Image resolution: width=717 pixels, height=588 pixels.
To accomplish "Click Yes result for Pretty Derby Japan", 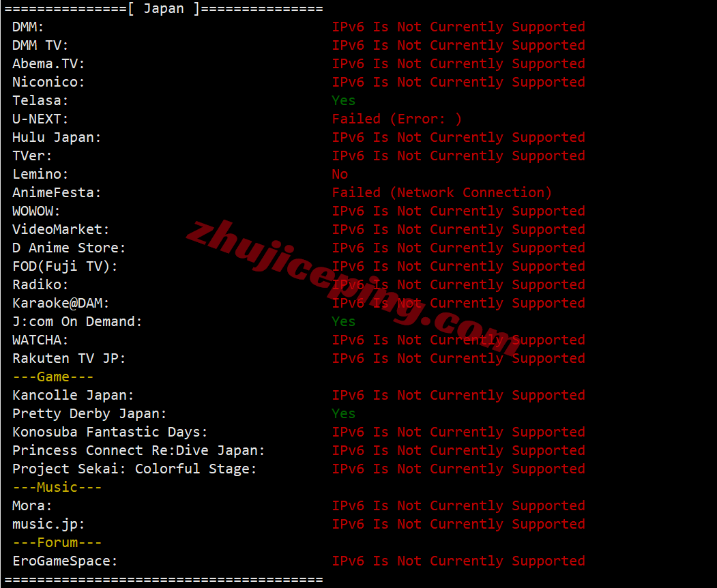I will pyautogui.click(x=343, y=413).
